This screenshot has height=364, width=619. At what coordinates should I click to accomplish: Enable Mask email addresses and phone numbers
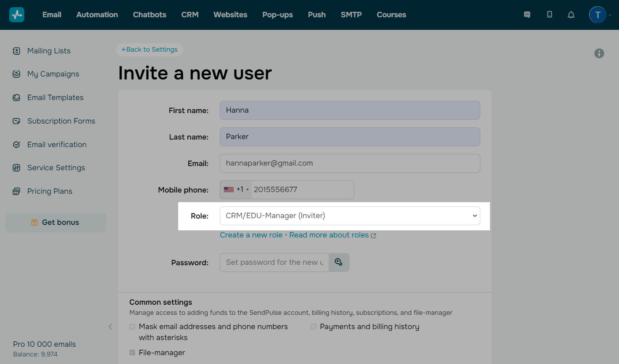pyautogui.click(x=132, y=327)
